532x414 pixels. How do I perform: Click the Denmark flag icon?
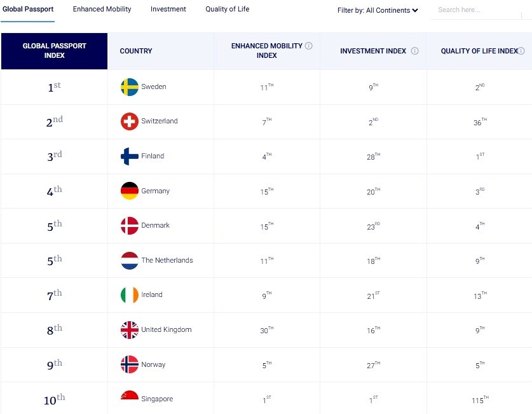[130, 226]
